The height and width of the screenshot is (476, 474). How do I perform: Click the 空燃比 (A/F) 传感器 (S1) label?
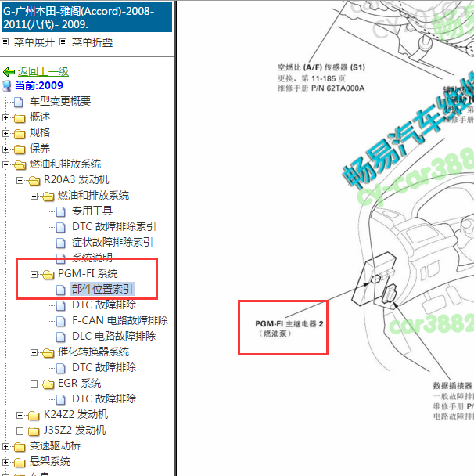point(321,67)
